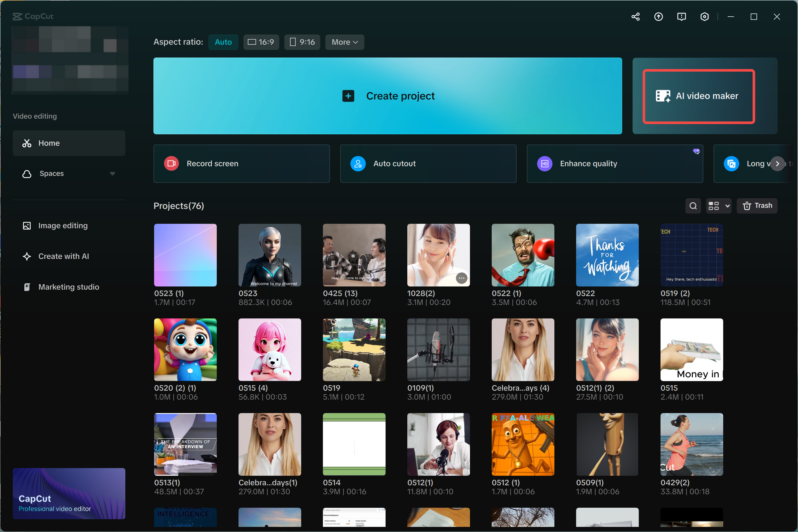Open the Record screen tool
The height and width of the screenshot is (532, 798).
(241, 164)
